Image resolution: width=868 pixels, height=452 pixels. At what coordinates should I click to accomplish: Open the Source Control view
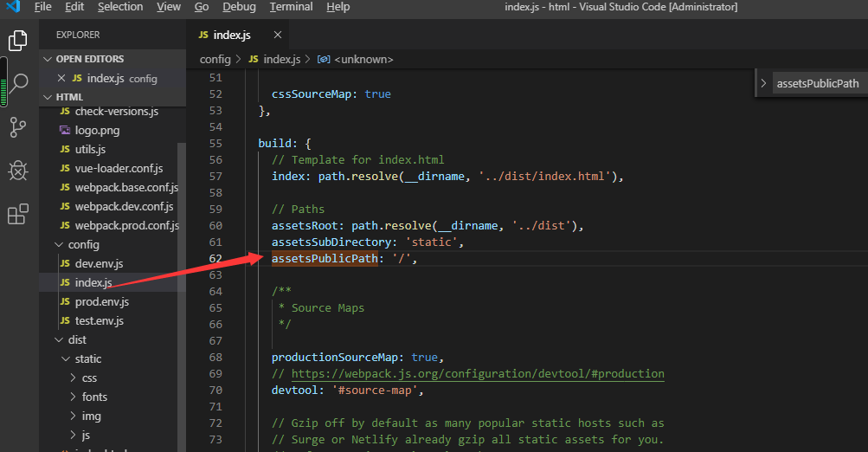coord(17,127)
